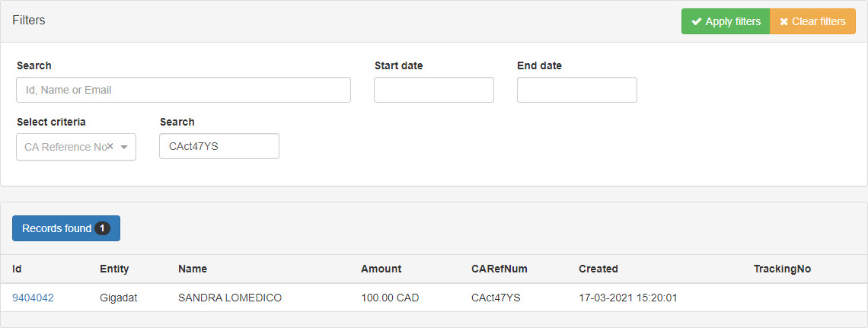868x328 pixels.
Task: Click the checkmark icon on Apply filters
Action: pyautogui.click(x=696, y=21)
